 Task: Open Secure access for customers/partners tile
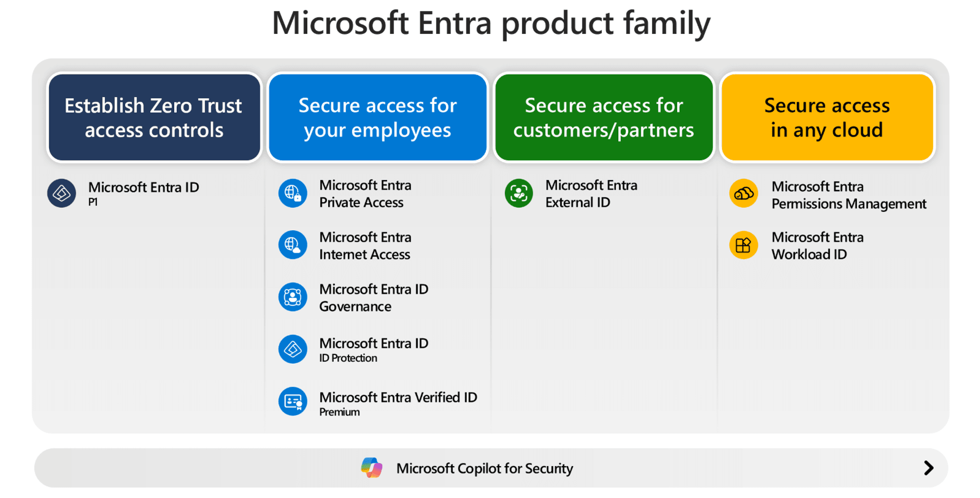(x=604, y=117)
